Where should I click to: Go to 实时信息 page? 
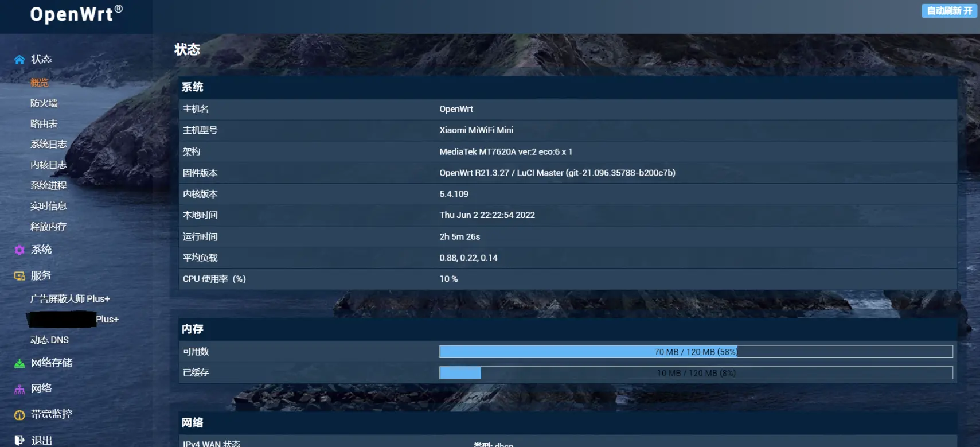pyautogui.click(x=49, y=206)
